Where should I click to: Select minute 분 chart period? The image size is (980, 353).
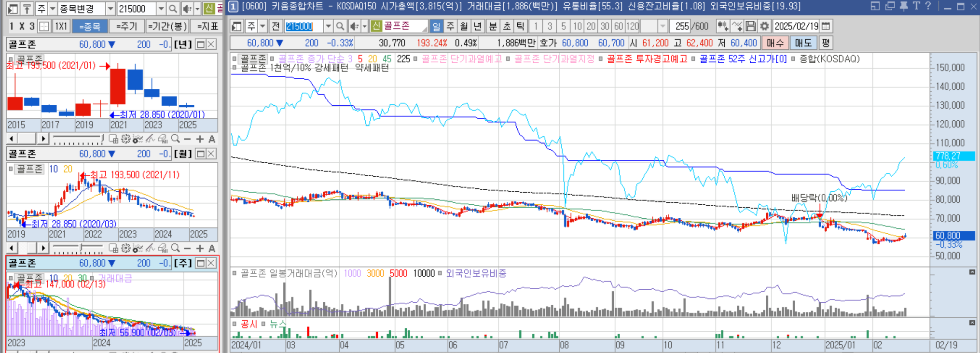[493, 26]
